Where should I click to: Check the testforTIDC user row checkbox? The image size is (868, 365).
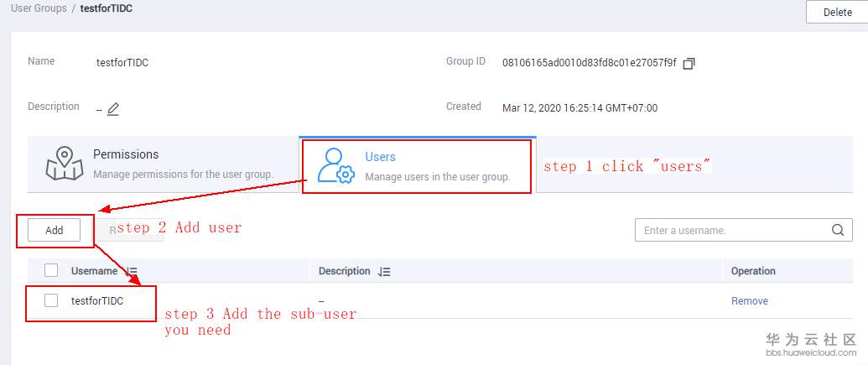(x=51, y=300)
